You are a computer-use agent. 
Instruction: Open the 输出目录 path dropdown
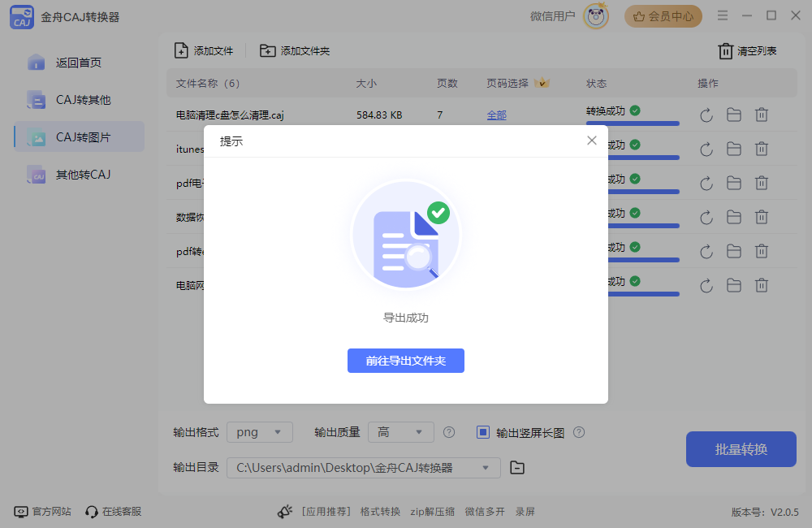(x=364, y=468)
